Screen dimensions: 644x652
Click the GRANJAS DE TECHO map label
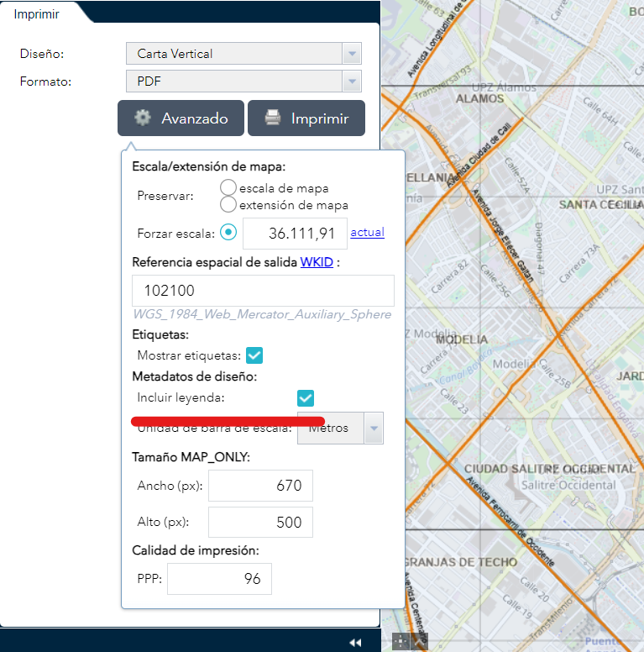tap(460, 562)
